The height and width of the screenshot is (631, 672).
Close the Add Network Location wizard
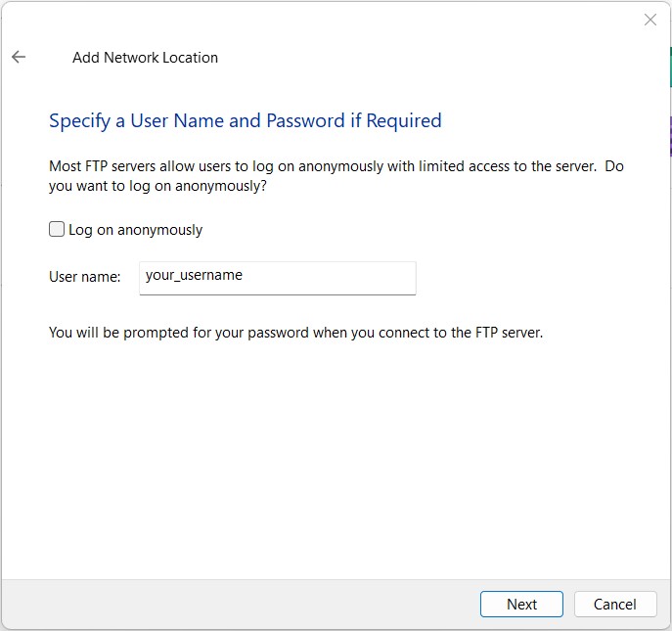(x=650, y=20)
